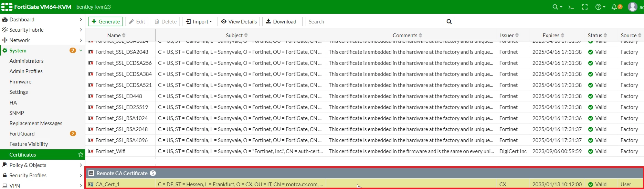Image resolution: width=644 pixels, height=189 pixels.
Task: Click the valid checkmark icon in the CA_Cert_1 row
Action: click(591, 185)
